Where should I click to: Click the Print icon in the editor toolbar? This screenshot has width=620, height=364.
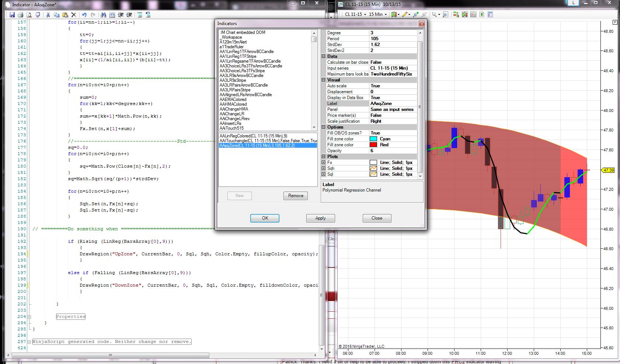21,15
